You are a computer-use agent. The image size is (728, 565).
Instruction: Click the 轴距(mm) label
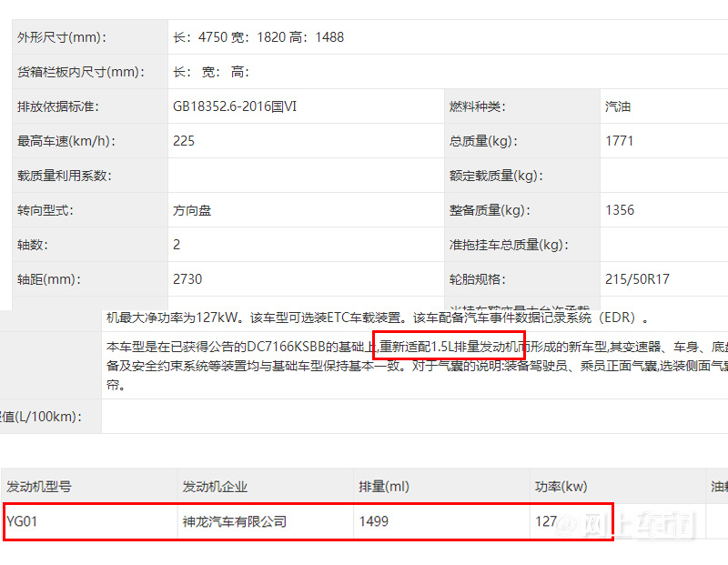tap(49, 279)
